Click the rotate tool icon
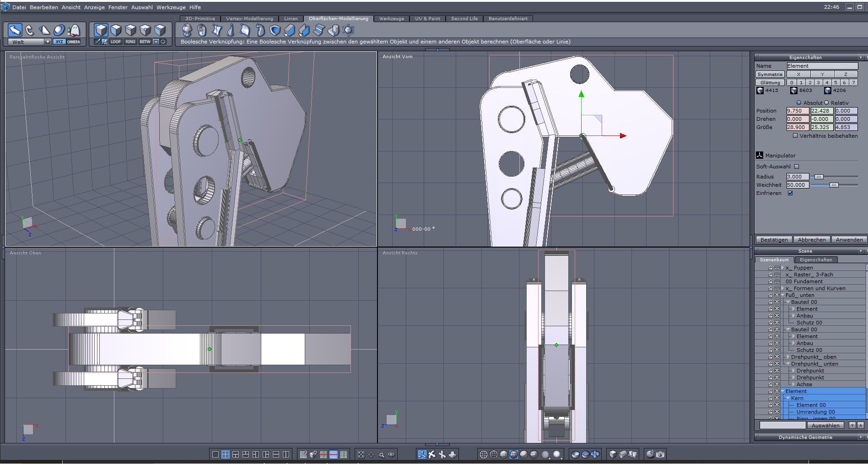Screen dimensions: 868x464 coord(30,30)
